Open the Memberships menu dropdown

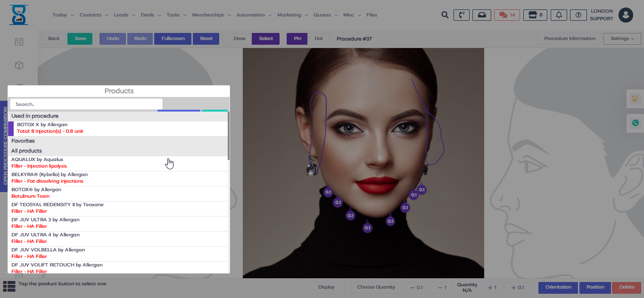211,15
